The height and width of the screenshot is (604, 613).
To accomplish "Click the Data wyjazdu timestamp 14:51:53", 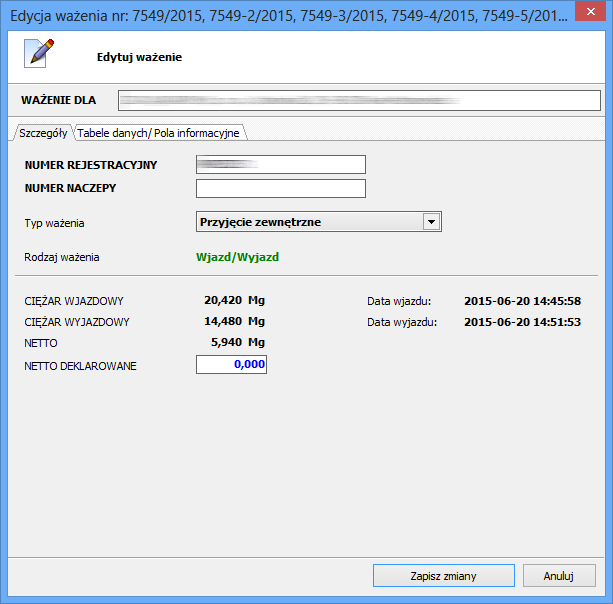I will pos(522,322).
